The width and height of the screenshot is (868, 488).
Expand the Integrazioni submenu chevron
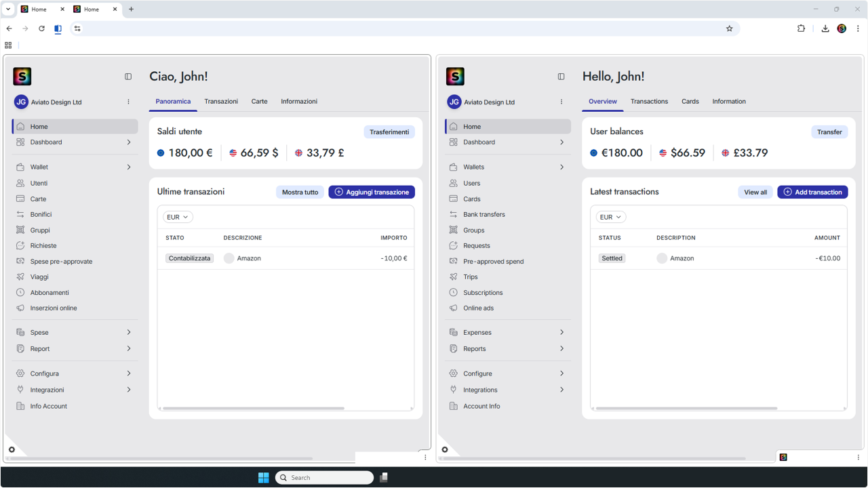(x=129, y=390)
